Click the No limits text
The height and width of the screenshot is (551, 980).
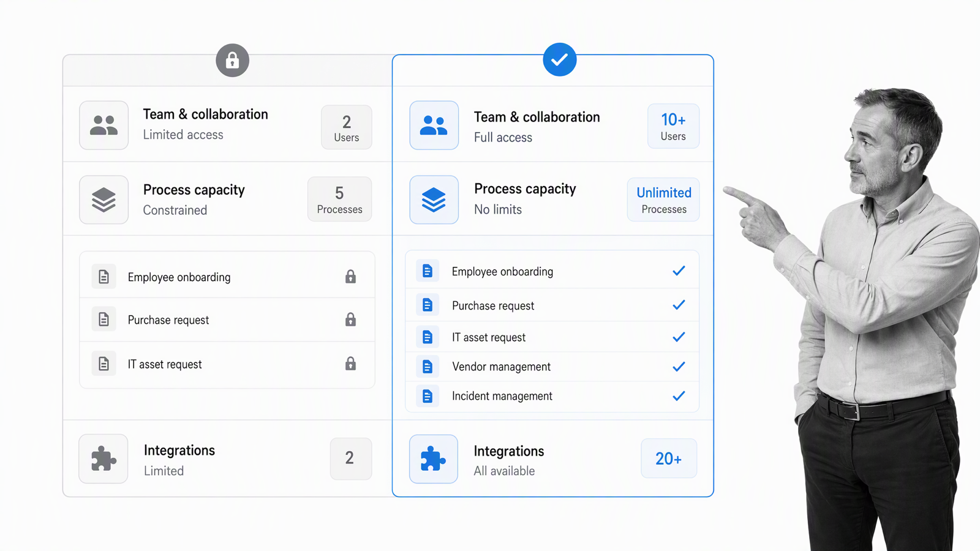point(498,209)
